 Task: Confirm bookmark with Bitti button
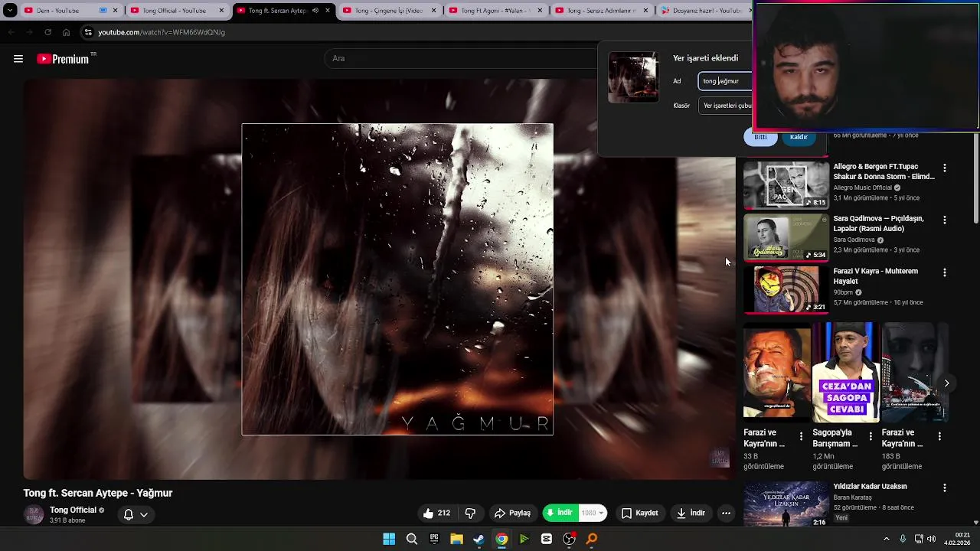(x=760, y=137)
